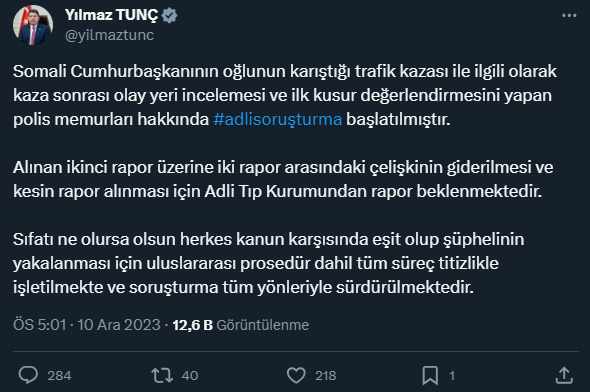Image resolution: width=590 pixels, height=392 pixels.
Task: Click the tweet's first paragraph about Somali Cumhurbaşkanı
Action: [x=285, y=95]
